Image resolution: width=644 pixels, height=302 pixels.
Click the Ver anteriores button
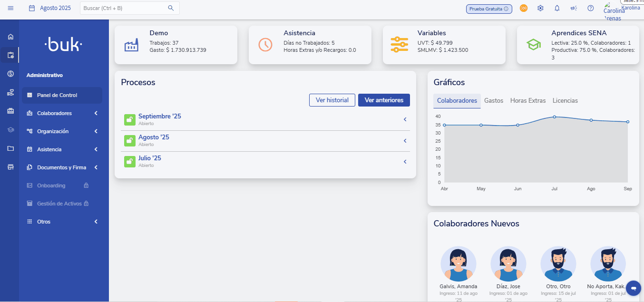click(x=384, y=100)
